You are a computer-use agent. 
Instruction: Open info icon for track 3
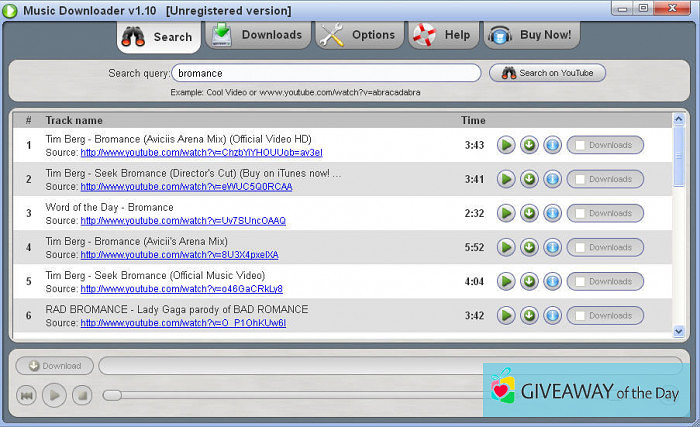pyautogui.click(x=552, y=213)
